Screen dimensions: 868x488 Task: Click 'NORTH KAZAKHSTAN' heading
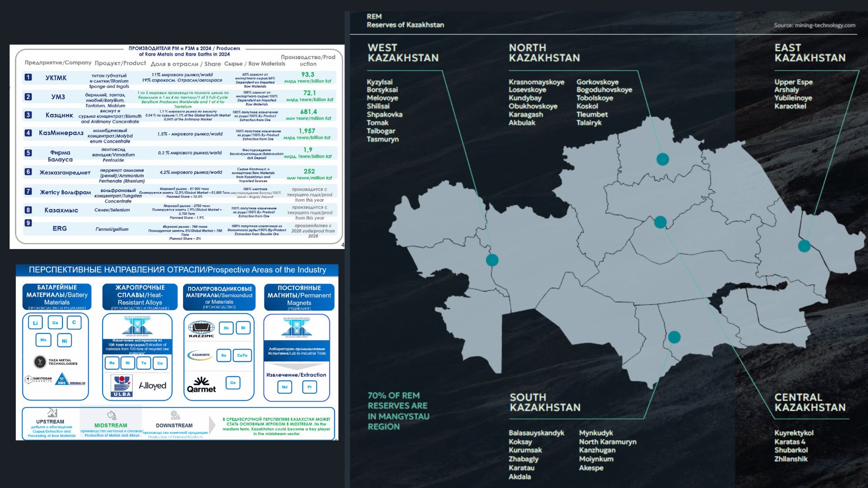click(544, 53)
